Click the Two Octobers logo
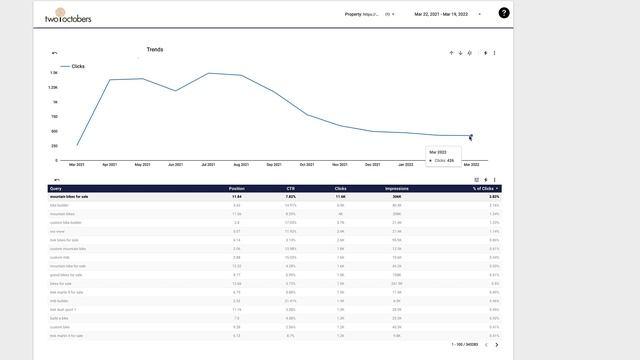Image resolution: width=640 pixels, height=360 pixels. (68, 16)
